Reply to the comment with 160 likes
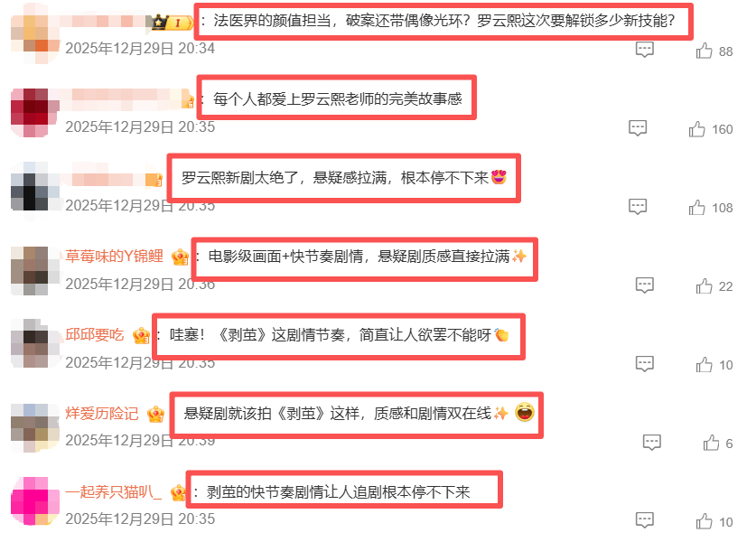The width and height of the screenshot is (756, 542). (x=638, y=128)
